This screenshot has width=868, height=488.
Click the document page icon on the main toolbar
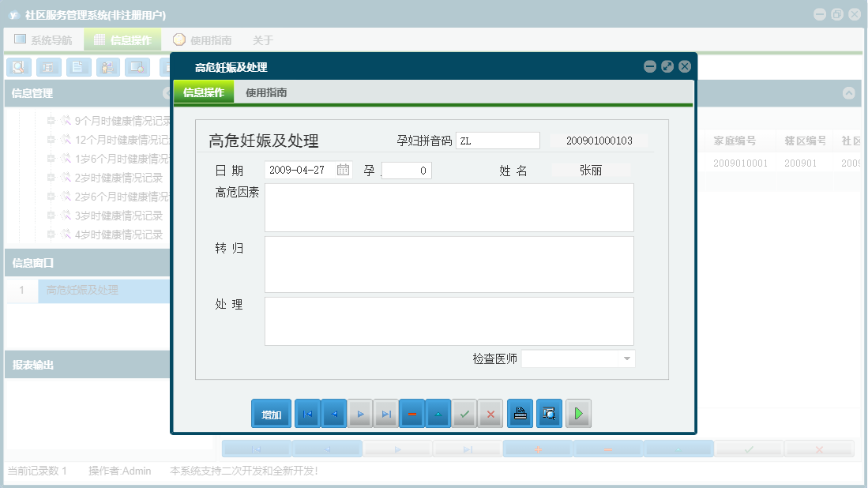pyautogui.click(x=78, y=67)
